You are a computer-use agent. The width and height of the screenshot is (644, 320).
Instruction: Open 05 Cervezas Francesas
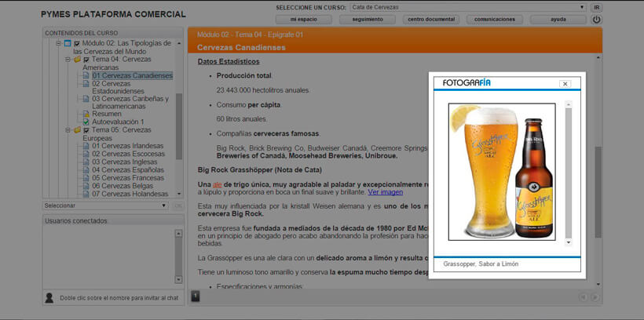click(x=128, y=178)
